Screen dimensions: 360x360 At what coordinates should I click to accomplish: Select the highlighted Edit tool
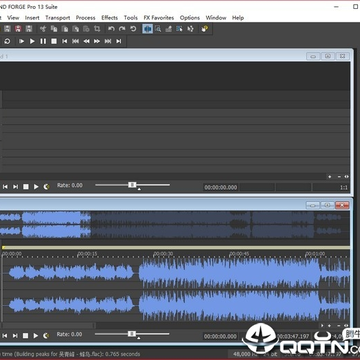(x=147, y=29)
